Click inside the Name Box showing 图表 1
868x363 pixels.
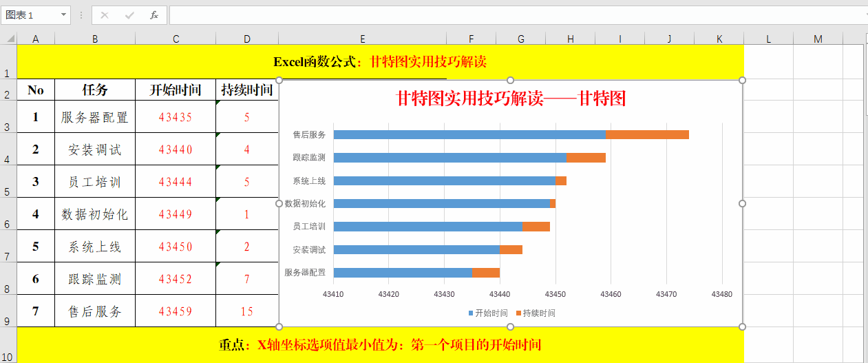click(30, 14)
